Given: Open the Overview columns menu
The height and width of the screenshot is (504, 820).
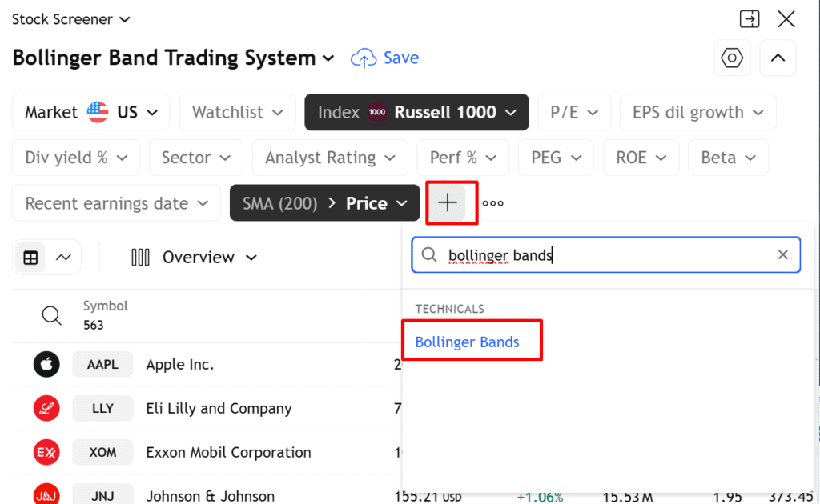Looking at the screenshot, I should click(x=195, y=258).
